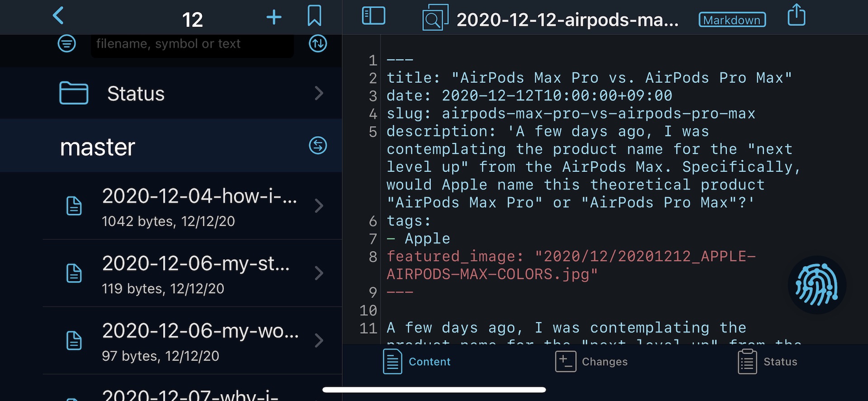
Task: Click the document icon of 2020-12-04-how-i file
Action: coord(74,206)
